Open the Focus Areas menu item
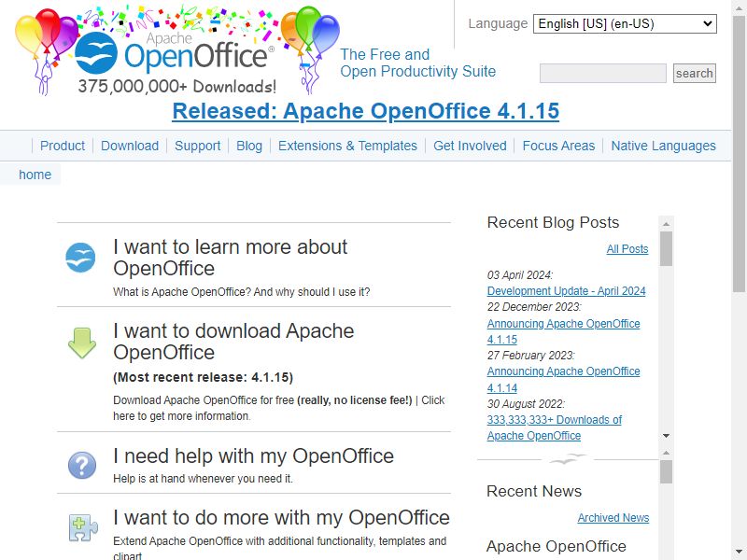This screenshot has height=560, width=747. (x=558, y=146)
